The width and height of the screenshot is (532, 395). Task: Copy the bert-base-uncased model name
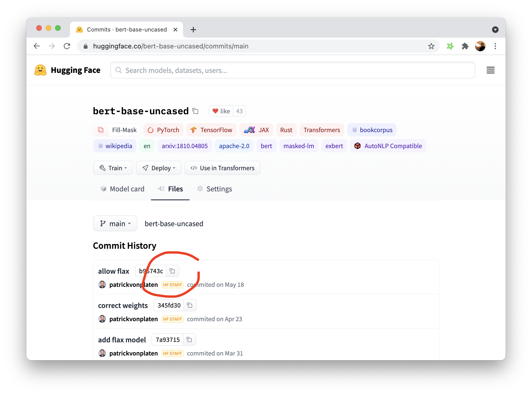[x=195, y=111]
